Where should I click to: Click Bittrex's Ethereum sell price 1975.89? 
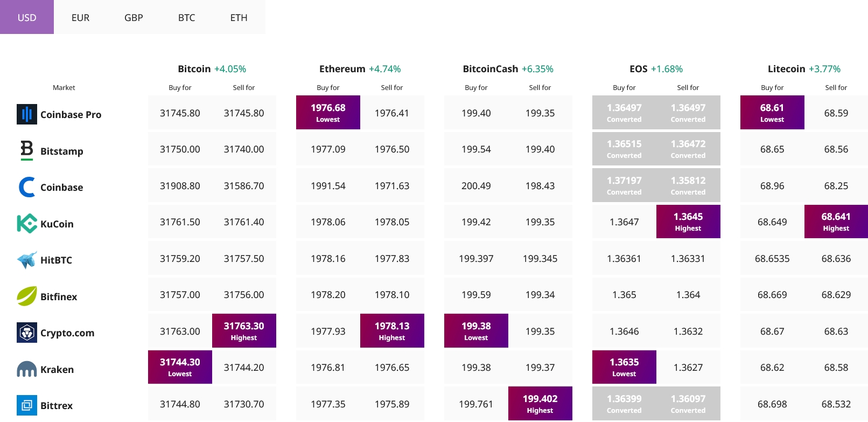392,404
